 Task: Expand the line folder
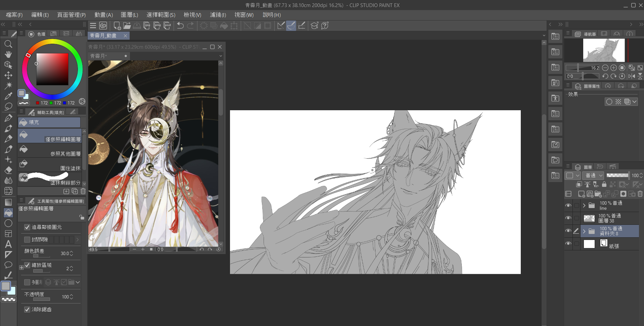point(584,205)
